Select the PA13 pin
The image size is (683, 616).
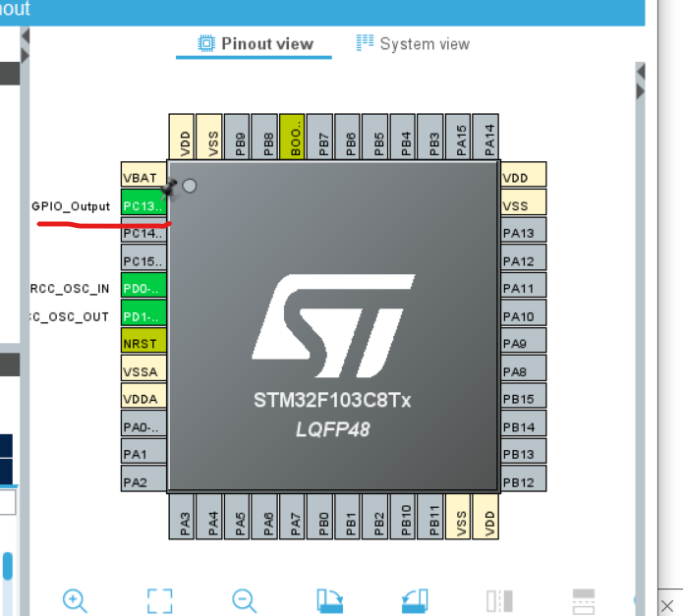click(524, 230)
